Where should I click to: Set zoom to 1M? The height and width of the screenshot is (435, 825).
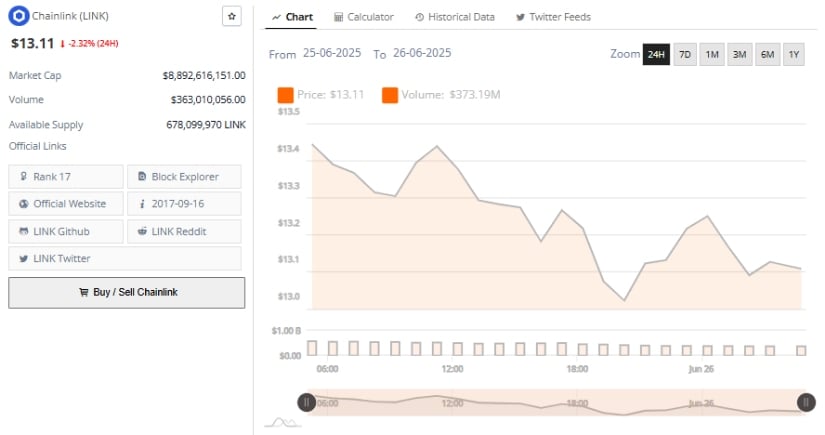coord(712,54)
